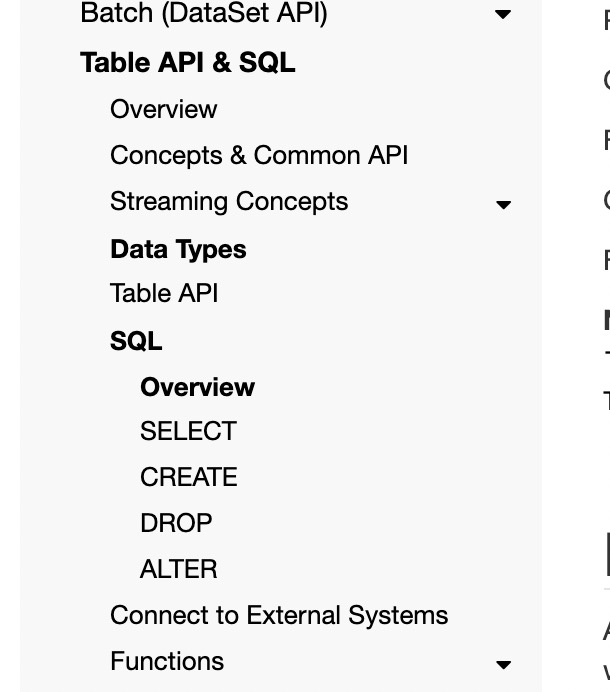View the ALTER statement page
Image resolution: width=610 pixels, height=692 pixels.
click(x=178, y=569)
